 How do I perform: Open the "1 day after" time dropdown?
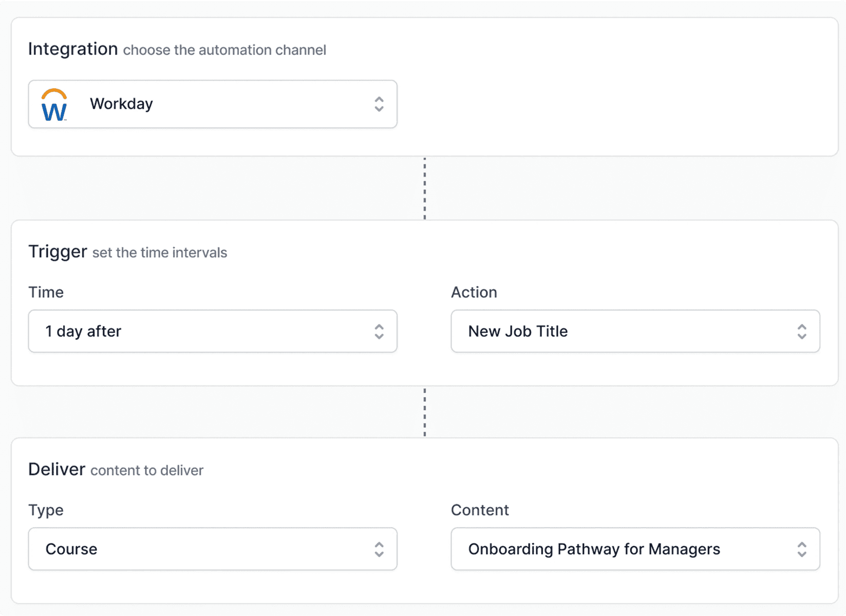[213, 332]
